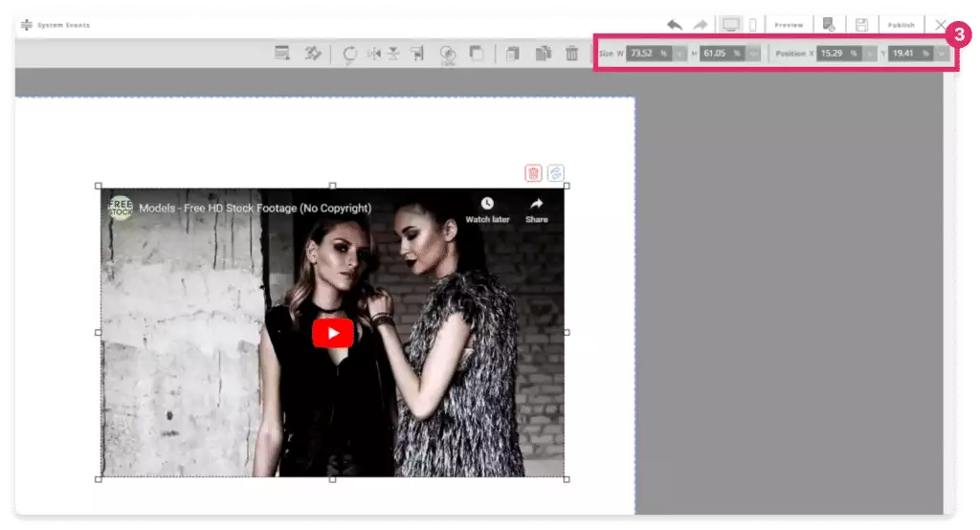Click the blue link icon above video
The image size is (980, 530).
pos(555,173)
